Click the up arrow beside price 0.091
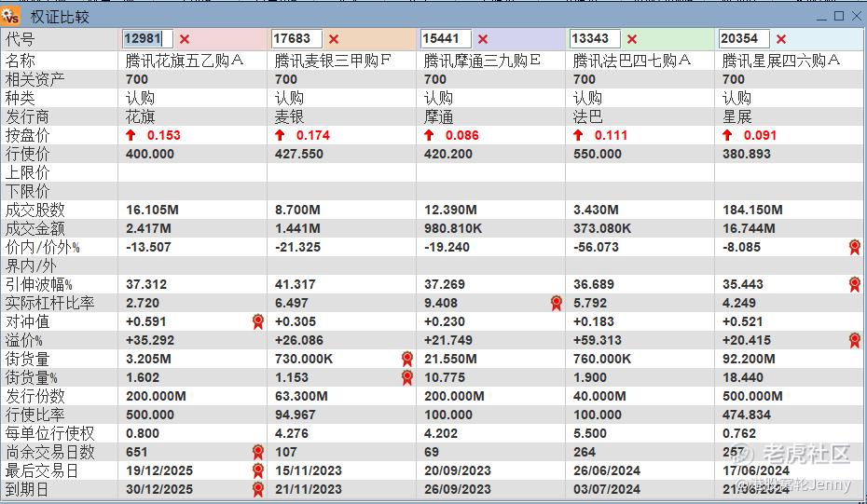Image resolution: width=867 pixels, height=504 pixels. pos(727,135)
